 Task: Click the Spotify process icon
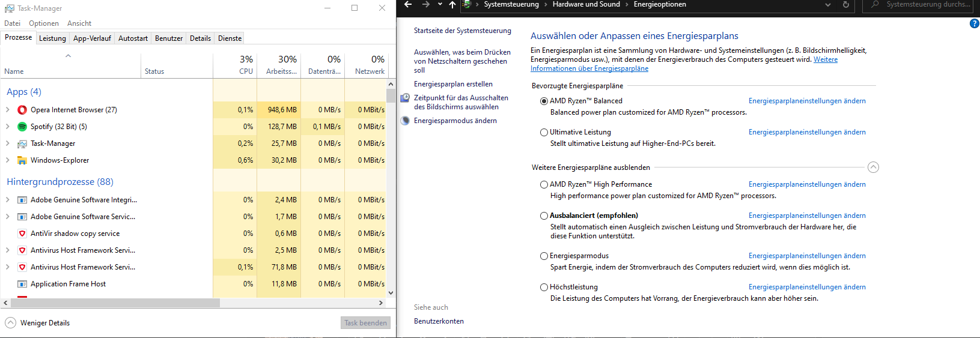click(x=22, y=127)
